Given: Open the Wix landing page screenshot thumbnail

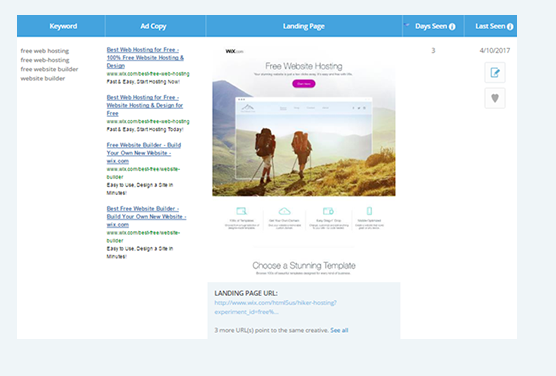Looking at the screenshot, I should click(x=304, y=161).
